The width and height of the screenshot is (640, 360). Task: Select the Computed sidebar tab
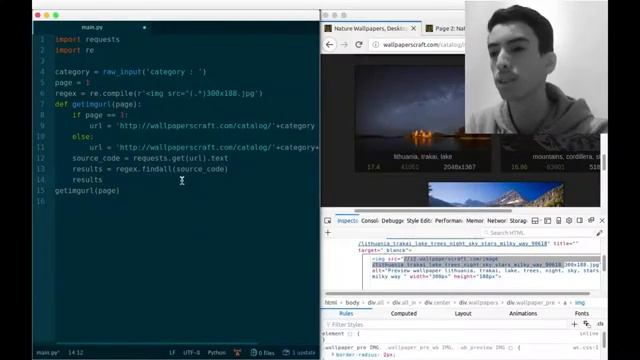click(x=404, y=313)
